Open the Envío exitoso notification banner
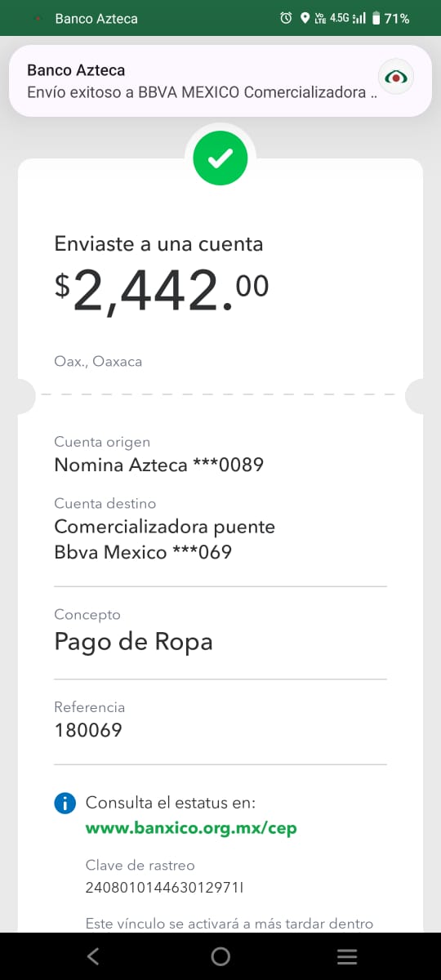 220,81
